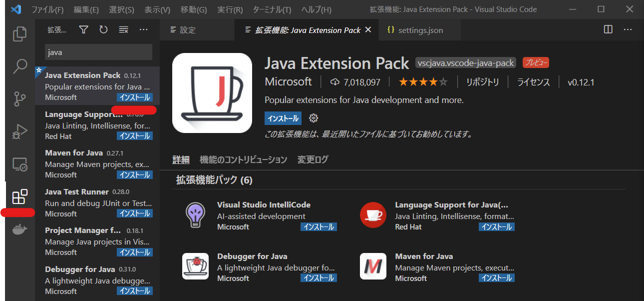
Task: Open the Search sidebar icon
Action: click(x=19, y=66)
